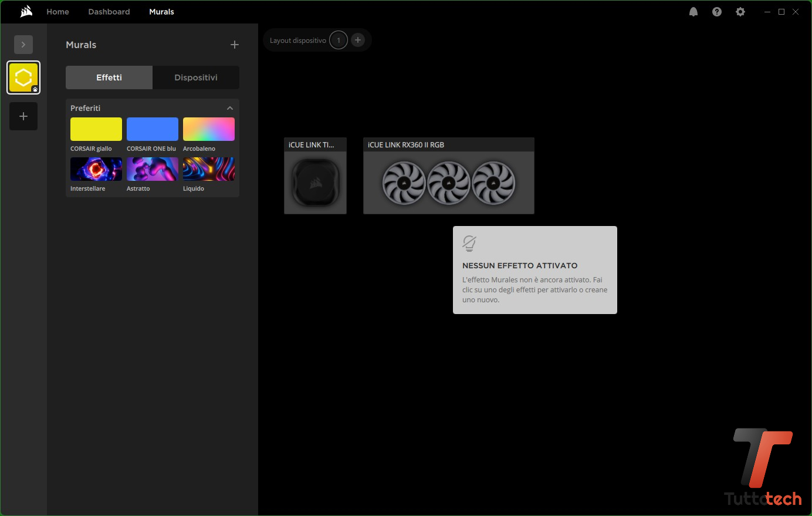Open the notifications bell
Screen dimensions: 812x516
pyautogui.click(x=693, y=12)
